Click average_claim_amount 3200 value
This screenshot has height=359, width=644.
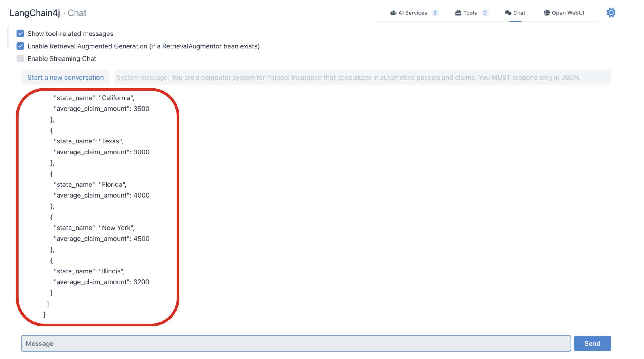click(x=141, y=282)
